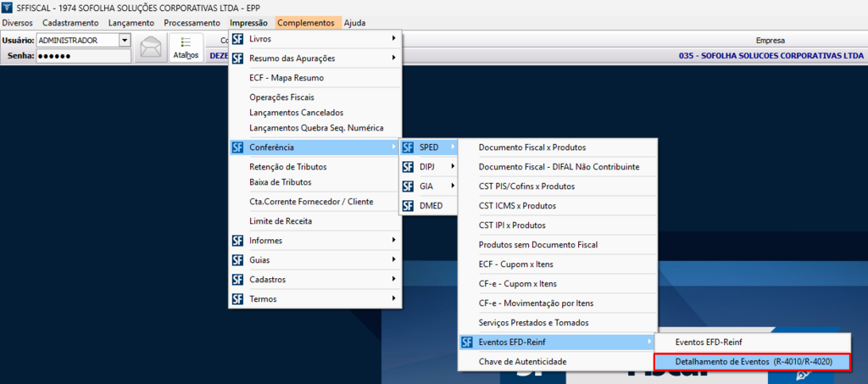Click the envelope mail icon in toolbar
Image resolution: width=868 pixels, height=384 pixels.
tap(150, 47)
